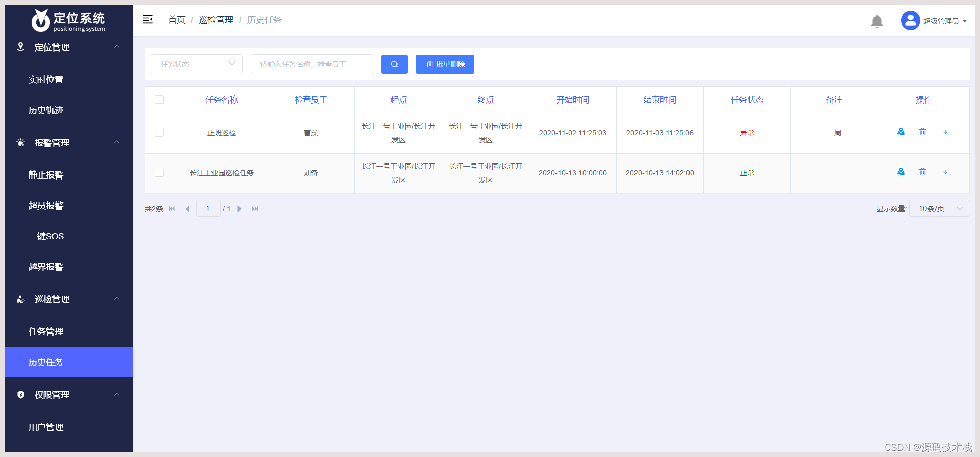Viewport: 980px width, 457px height.
Task: Delete the 正班巡检 task via trash icon
Action: 922,132
